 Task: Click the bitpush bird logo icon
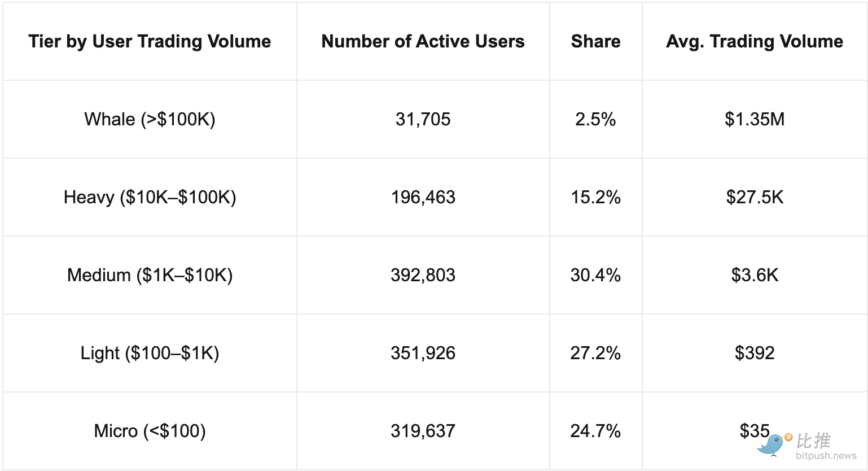(x=773, y=444)
